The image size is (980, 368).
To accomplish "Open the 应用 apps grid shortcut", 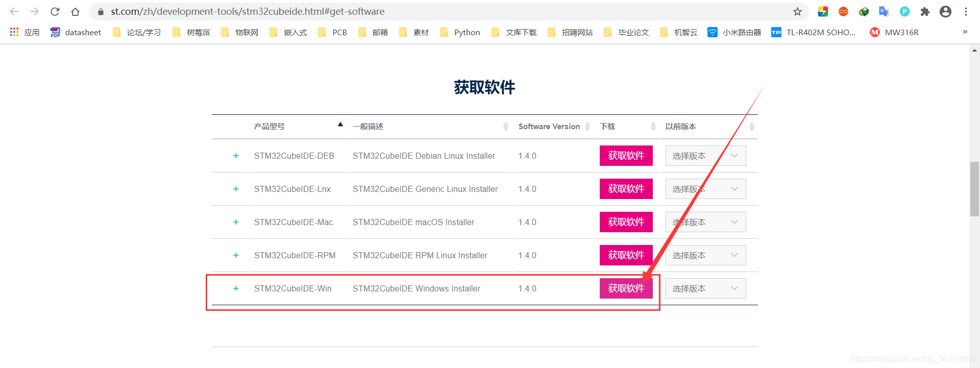I will click(x=24, y=32).
